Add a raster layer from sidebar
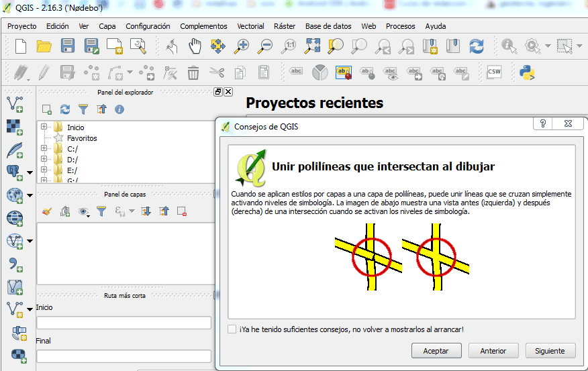 (x=15, y=127)
